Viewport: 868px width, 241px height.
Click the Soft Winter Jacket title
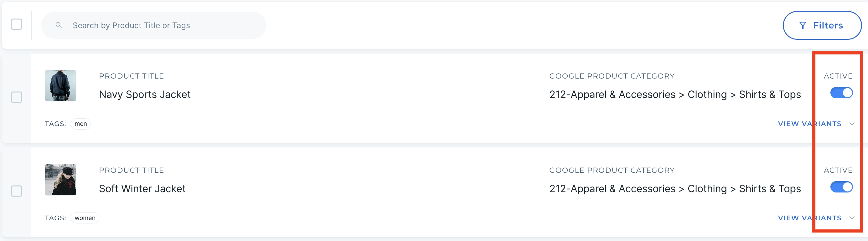click(142, 189)
